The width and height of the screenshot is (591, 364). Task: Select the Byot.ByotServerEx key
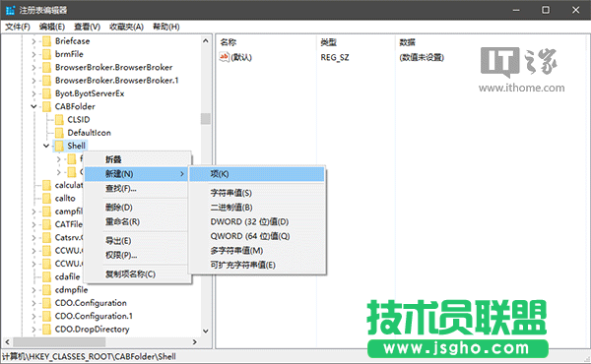point(90,93)
